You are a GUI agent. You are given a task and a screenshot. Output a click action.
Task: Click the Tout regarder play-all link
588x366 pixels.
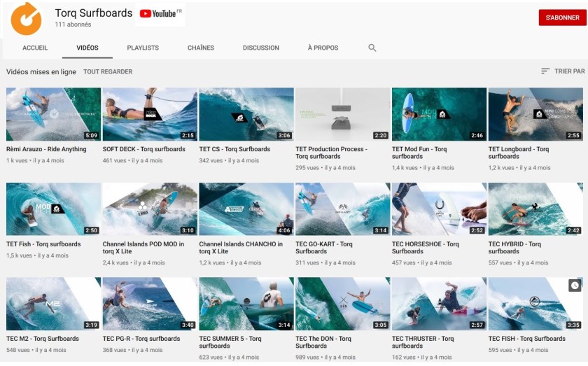pyautogui.click(x=108, y=71)
